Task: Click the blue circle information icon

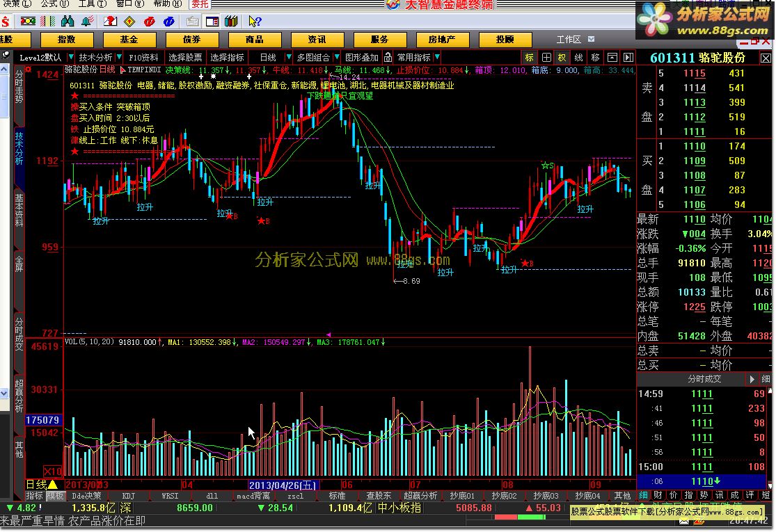Action: point(168,22)
